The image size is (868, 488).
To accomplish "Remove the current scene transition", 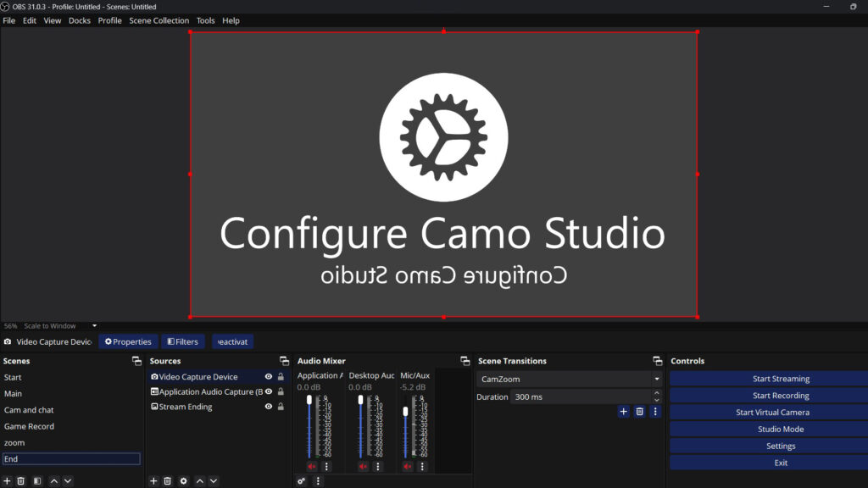I will (x=639, y=412).
